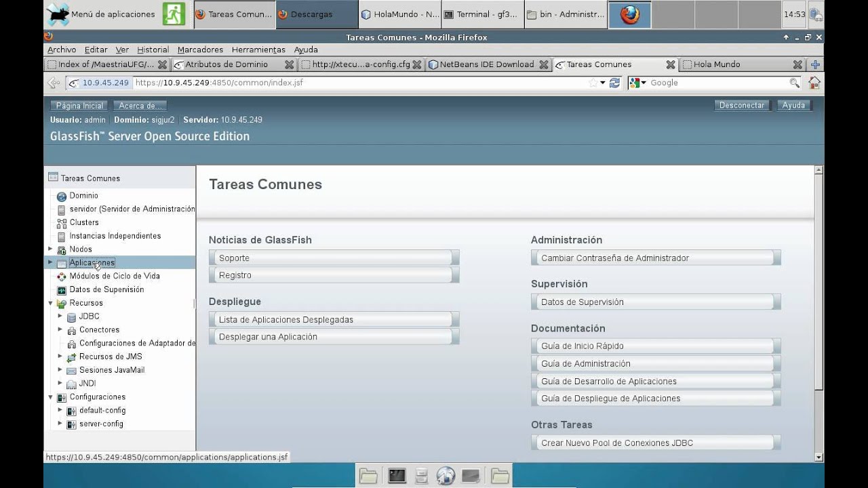Open Guía de Inicio Rápido

656,346
